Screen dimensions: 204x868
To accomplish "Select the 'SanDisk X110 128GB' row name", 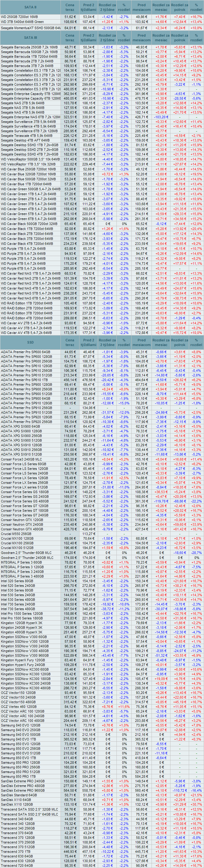I will pyautogui.click(x=17, y=804).
